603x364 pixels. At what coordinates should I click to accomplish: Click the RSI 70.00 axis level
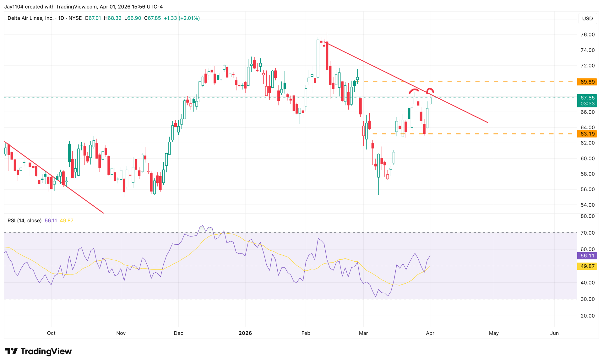[587, 233]
